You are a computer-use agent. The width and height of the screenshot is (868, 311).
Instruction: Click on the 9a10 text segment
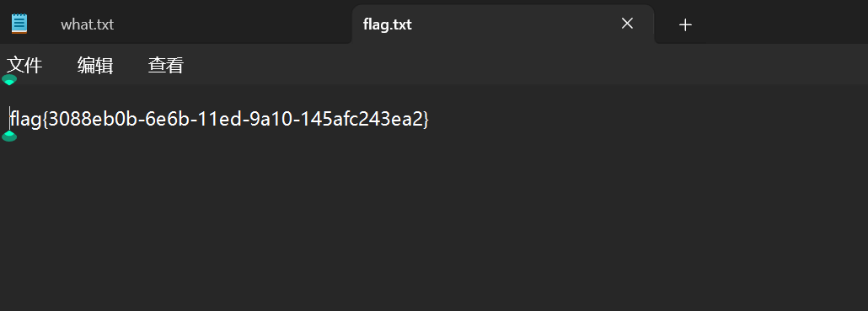click(x=271, y=119)
